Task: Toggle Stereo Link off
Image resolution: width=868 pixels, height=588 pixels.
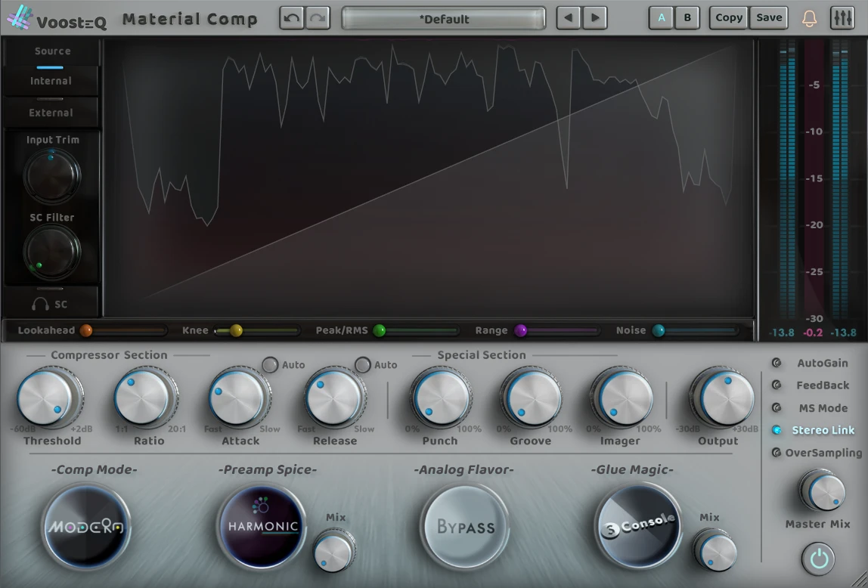Action: (777, 430)
